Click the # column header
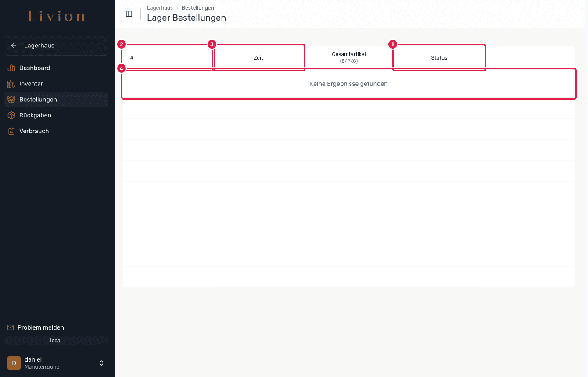The width and height of the screenshot is (588, 377). [x=167, y=57]
